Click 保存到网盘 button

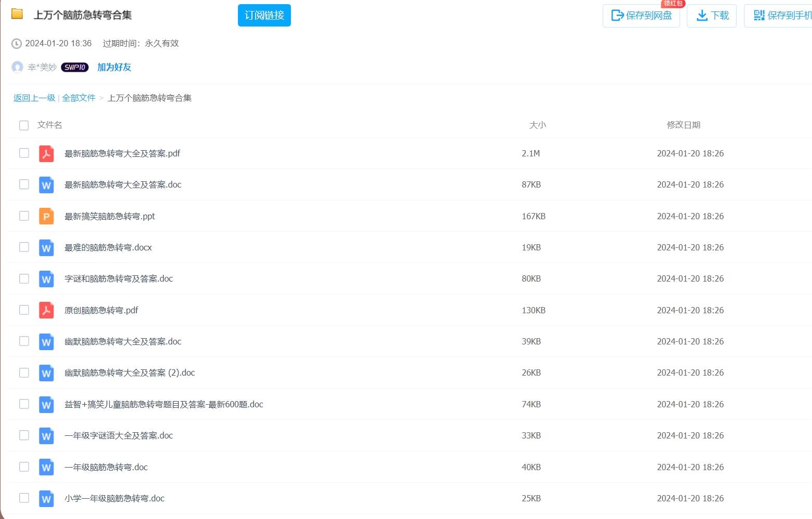tap(641, 16)
